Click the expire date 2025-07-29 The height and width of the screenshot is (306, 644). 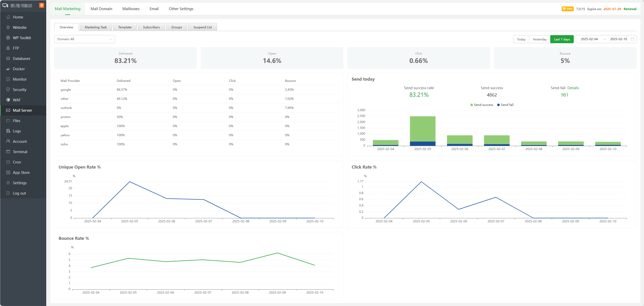(x=612, y=9)
